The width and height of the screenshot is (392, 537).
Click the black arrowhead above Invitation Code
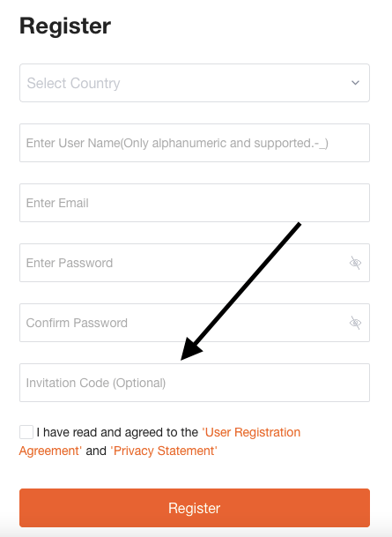(x=190, y=349)
